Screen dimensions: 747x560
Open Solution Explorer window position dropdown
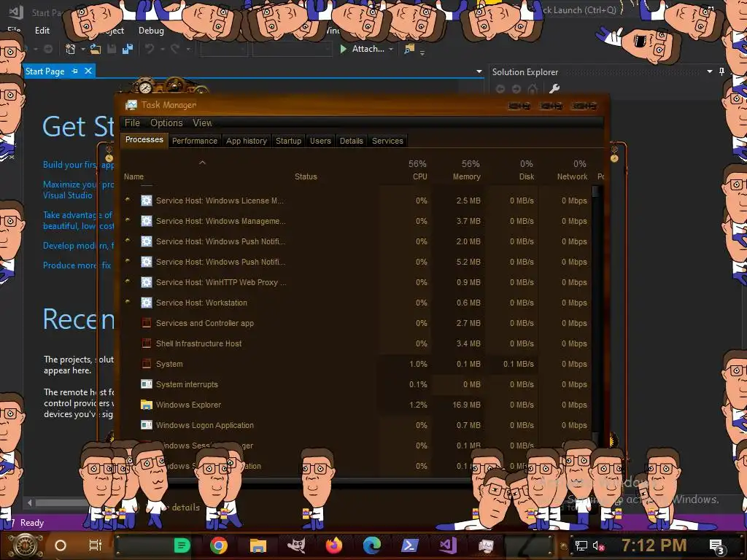tap(710, 71)
